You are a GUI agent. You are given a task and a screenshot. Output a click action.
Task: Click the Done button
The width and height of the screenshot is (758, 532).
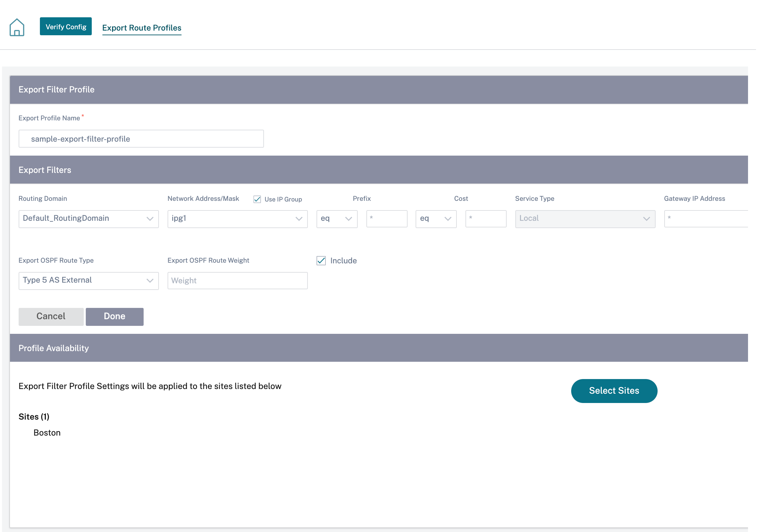pyautogui.click(x=115, y=317)
